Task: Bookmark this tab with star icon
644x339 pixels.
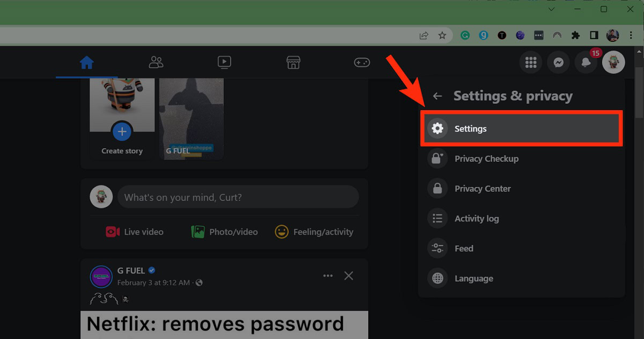Action: coord(442,35)
